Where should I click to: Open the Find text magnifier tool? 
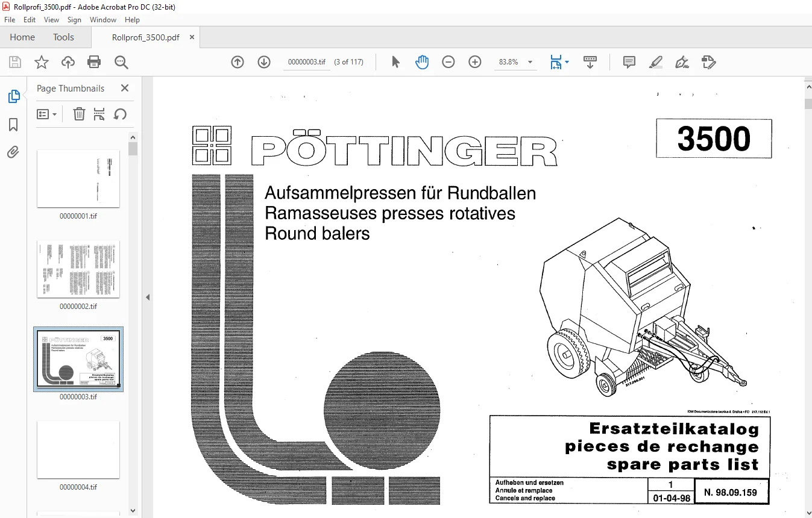(x=121, y=62)
